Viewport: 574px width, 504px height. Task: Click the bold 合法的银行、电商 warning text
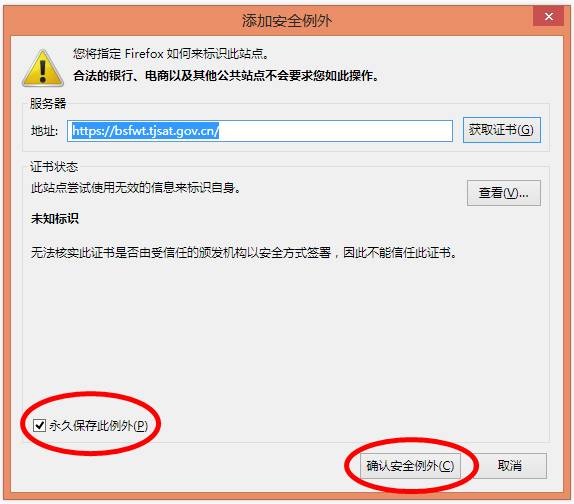point(226,76)
